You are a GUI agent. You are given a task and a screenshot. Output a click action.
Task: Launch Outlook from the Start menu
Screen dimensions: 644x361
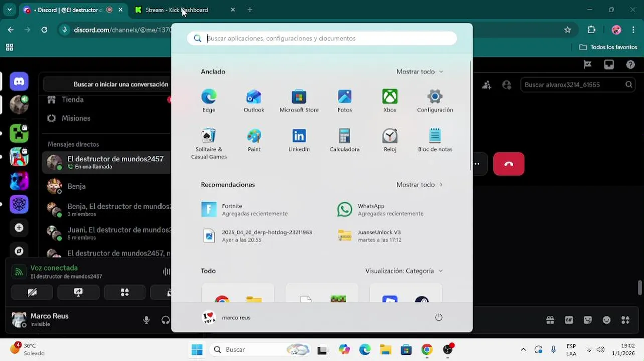pos(254,100)
